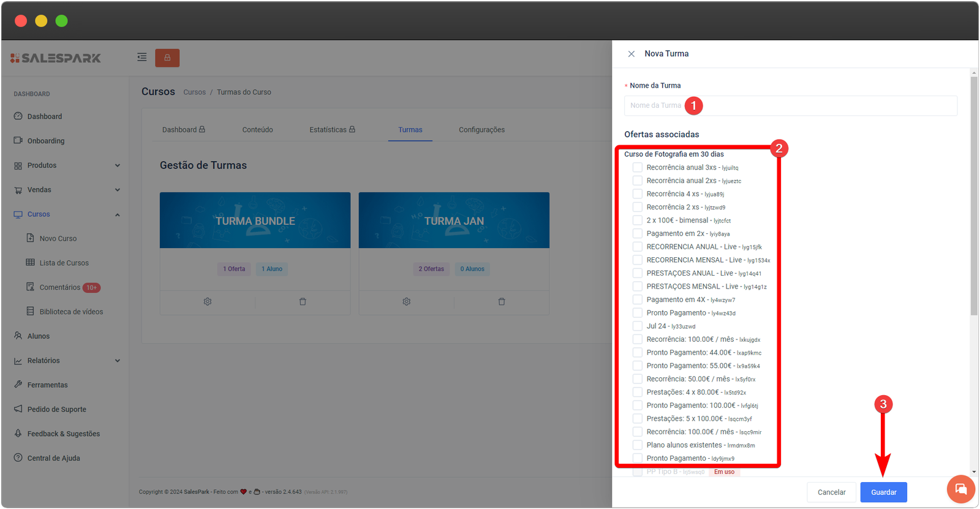The height and width of the screenshot is (509, 980).
Task: Click the red lock button in header
Action: (x=167, y=58)
